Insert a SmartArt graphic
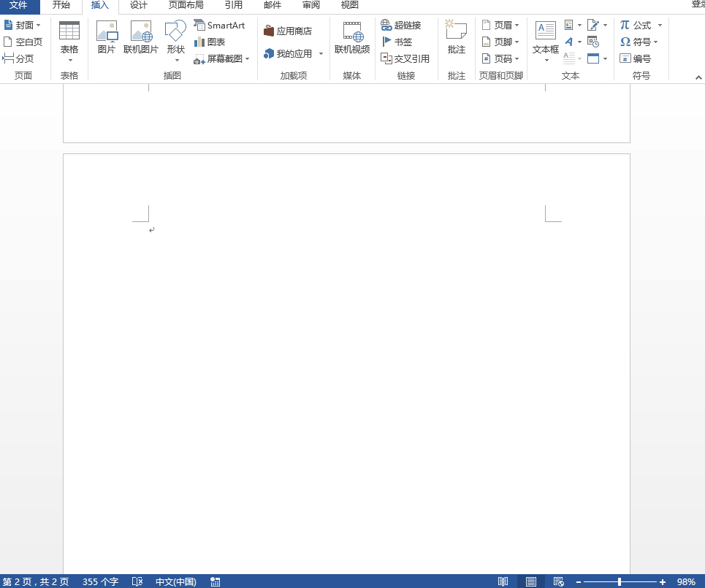 [x=219, y=25]
